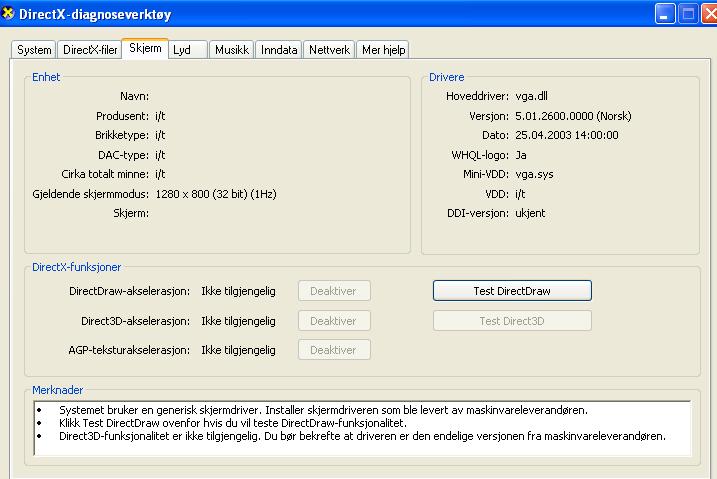717x479 pixels.
Task: Click the Merknader group heading
Action: 58,390
